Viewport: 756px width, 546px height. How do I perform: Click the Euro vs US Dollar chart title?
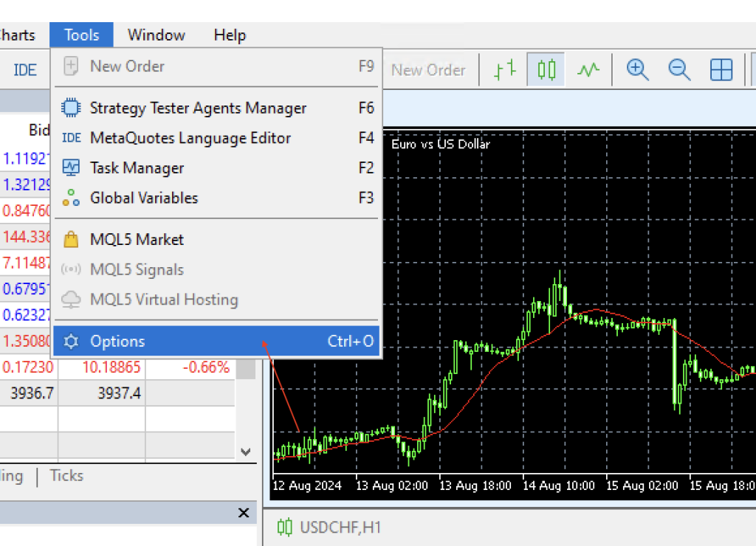[x=440, y=144]
